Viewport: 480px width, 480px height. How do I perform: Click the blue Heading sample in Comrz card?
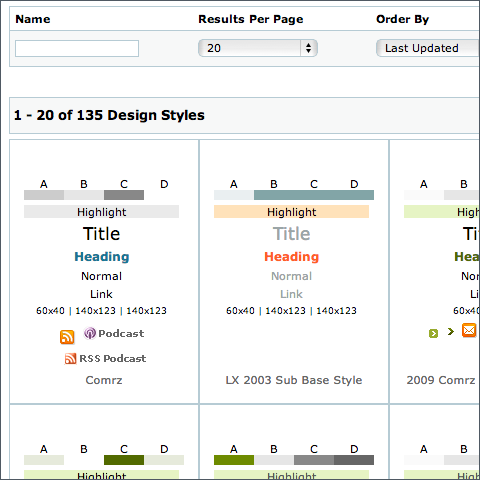click(102, 257)
